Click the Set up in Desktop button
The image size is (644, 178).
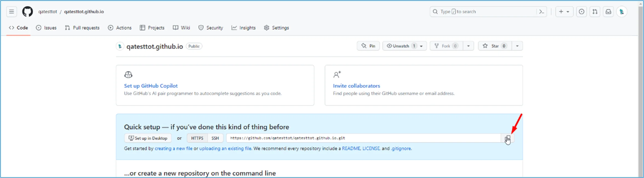tap(148, 138)
